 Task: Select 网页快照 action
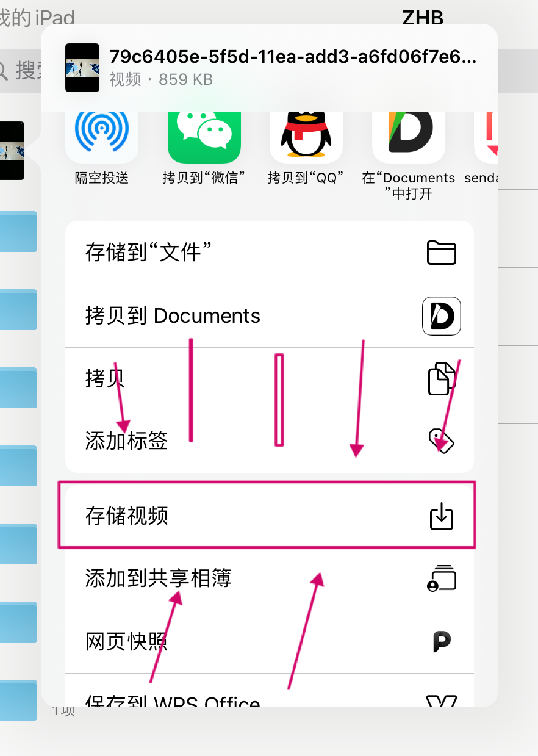coord(270,642)
